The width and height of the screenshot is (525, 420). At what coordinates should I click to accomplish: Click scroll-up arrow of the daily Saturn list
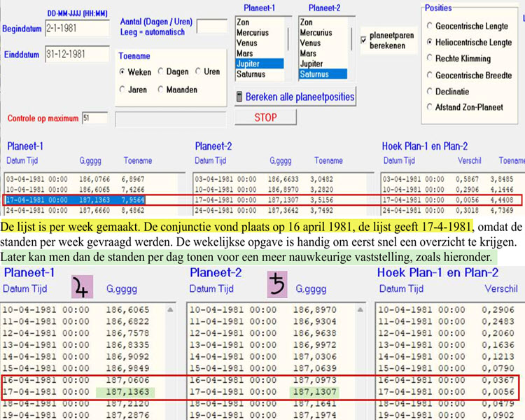360,310
